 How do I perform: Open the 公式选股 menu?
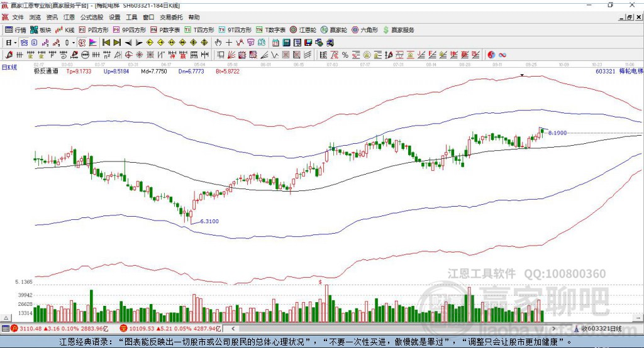92,17
